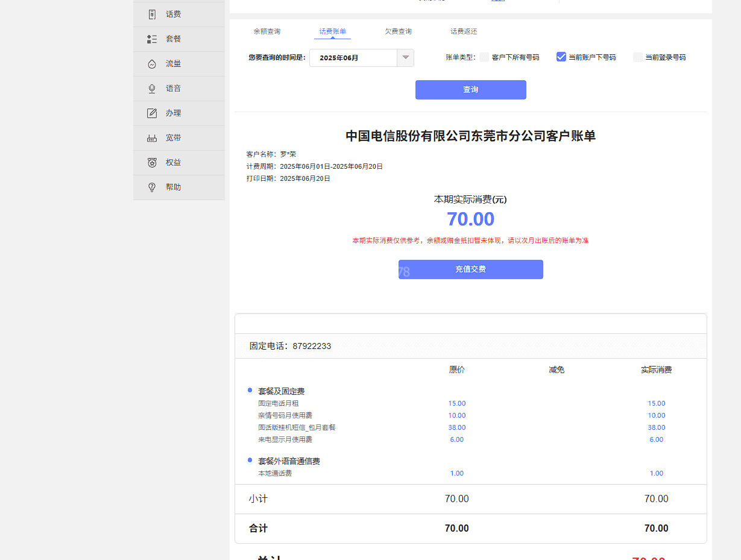Select the 亲情号码月使用费 row label

(x=285, y=415)
